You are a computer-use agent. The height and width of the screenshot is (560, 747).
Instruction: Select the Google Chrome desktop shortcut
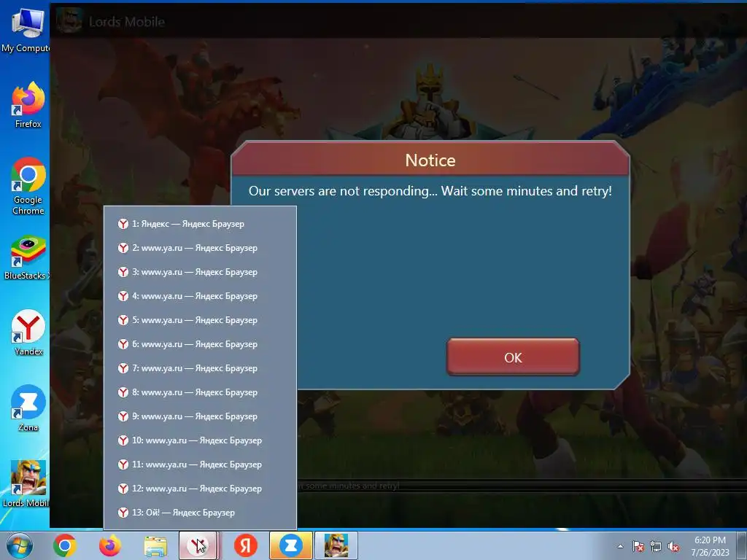coord(28,187)
